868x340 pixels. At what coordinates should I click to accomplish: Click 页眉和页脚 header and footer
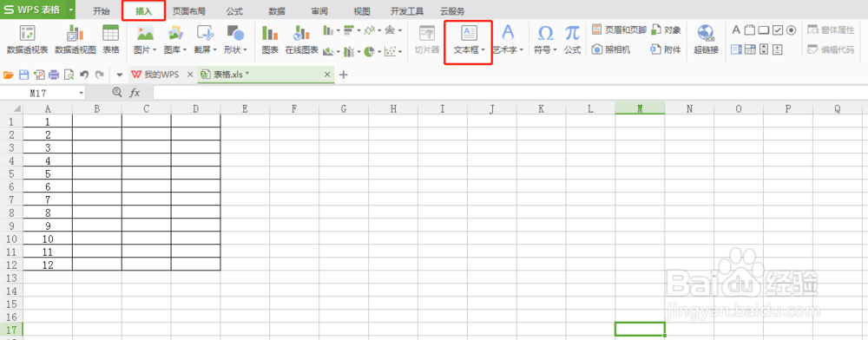pyautogui.click(x=619, y=29)
